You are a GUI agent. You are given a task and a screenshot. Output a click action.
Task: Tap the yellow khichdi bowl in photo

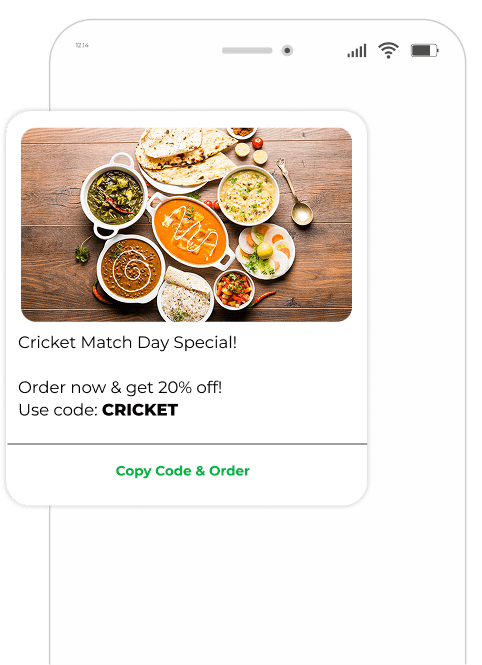(248, 196)
